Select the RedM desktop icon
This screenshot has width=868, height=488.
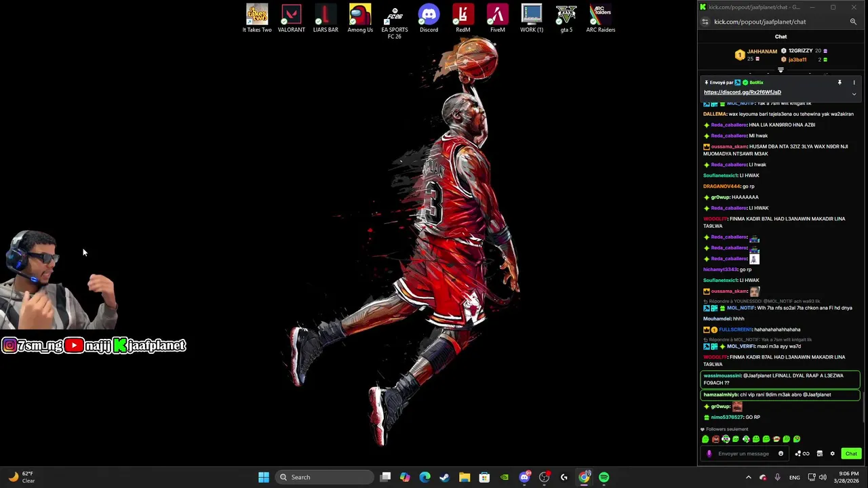tap(463, 19)
